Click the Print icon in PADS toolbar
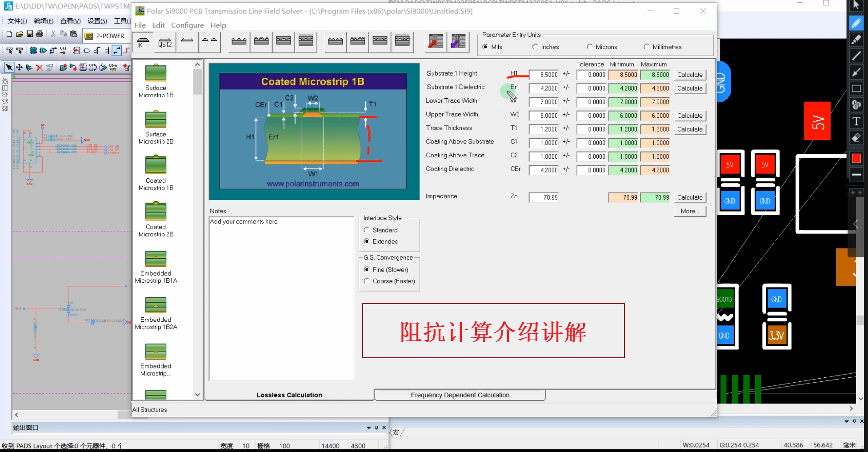Screen dimensions: 868x452 coord(40,34)
